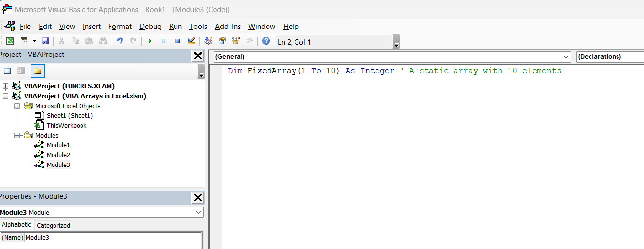This screenshot has height=249, width=644.
Task: Open the Insert menu
Action: coord(92,27)
